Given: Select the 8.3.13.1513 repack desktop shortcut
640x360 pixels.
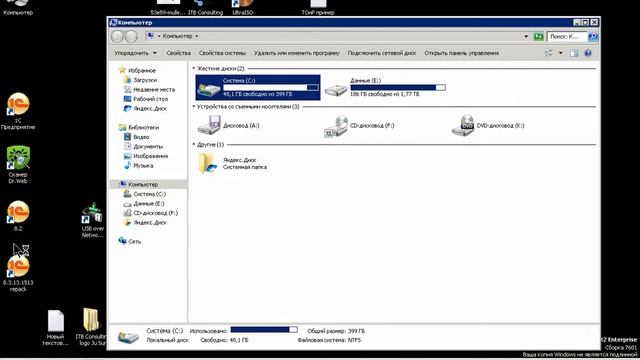Looking at the screenshot, I should (18, 273).
